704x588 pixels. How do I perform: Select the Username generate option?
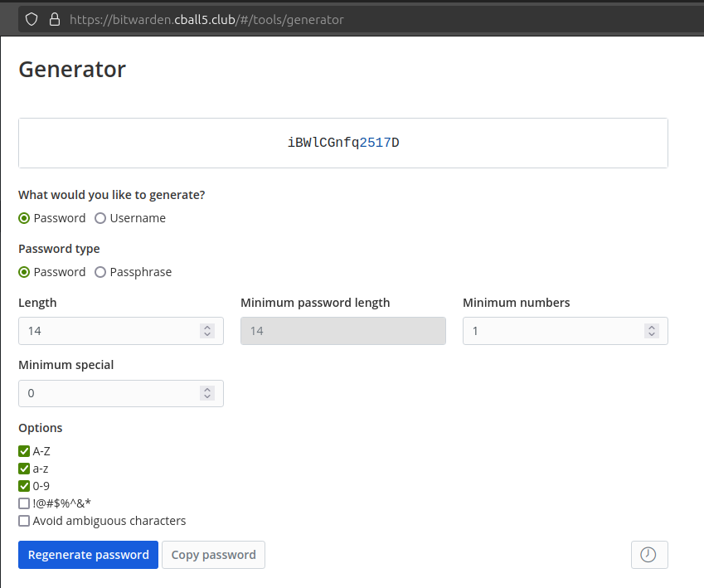pos(100,218)
